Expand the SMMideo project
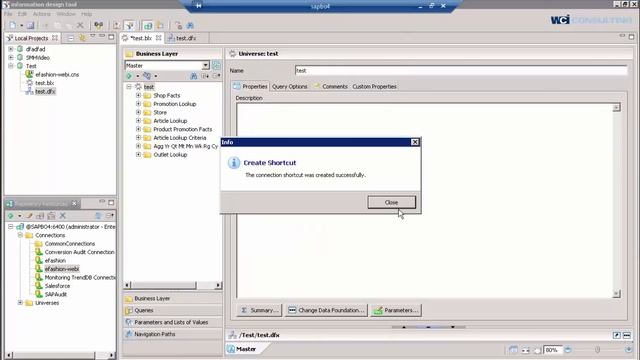 11,58
